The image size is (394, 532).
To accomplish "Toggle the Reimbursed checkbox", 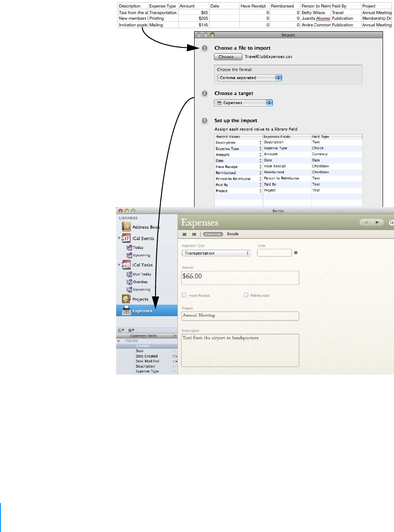I will tap(246, 295).
